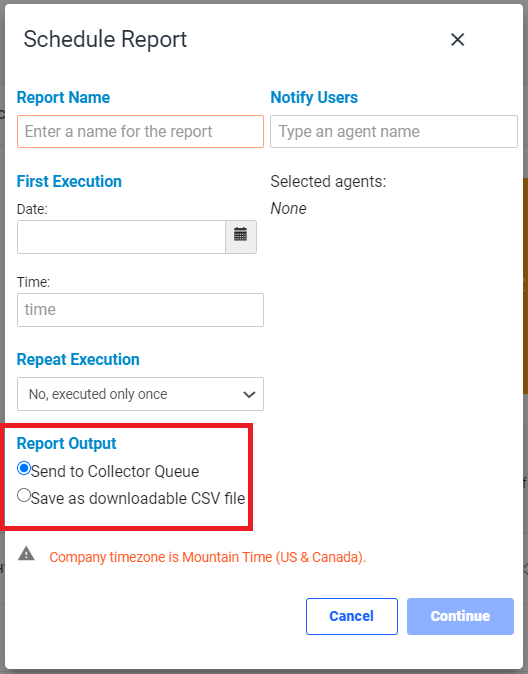528x674 pixels.
Task: Click the Repeat Execution chevron arrow
Action: pyautogui.click(x=249, y=394)
